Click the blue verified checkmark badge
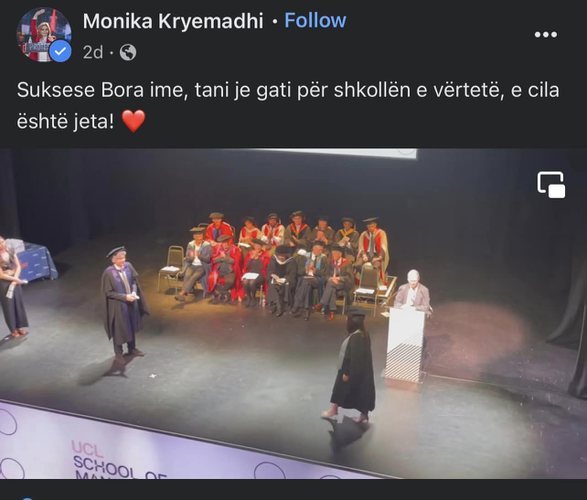 [x=60, y=52]
